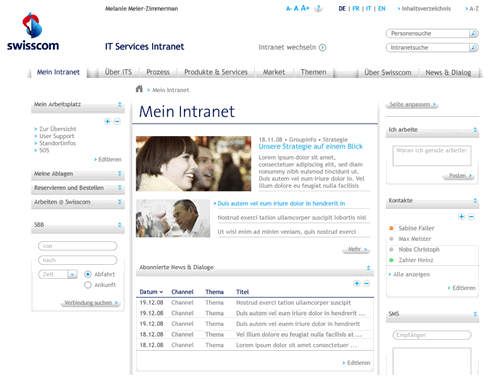Open Produkte & Services tab

216,72
